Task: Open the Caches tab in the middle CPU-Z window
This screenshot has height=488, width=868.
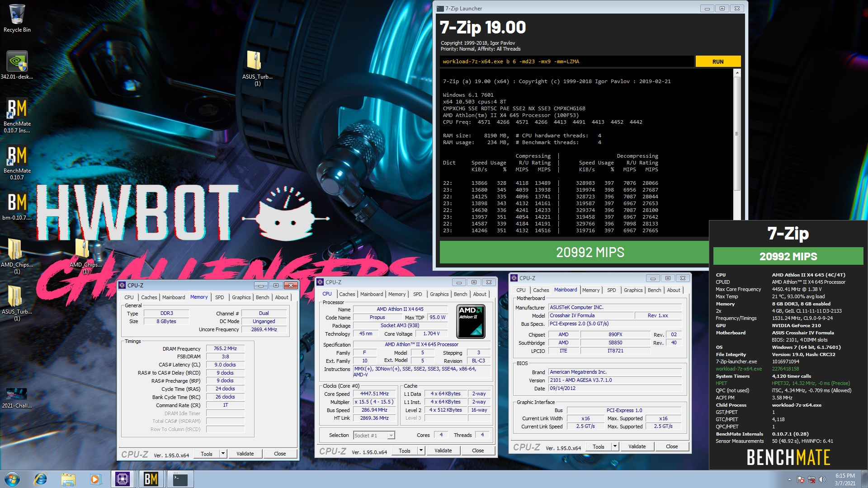Action: 347,294
